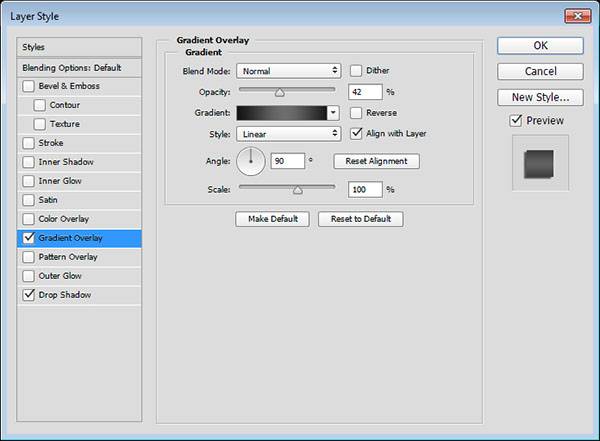Click the angle dial control
Screen dimensions: 600x441
[251, 161]
